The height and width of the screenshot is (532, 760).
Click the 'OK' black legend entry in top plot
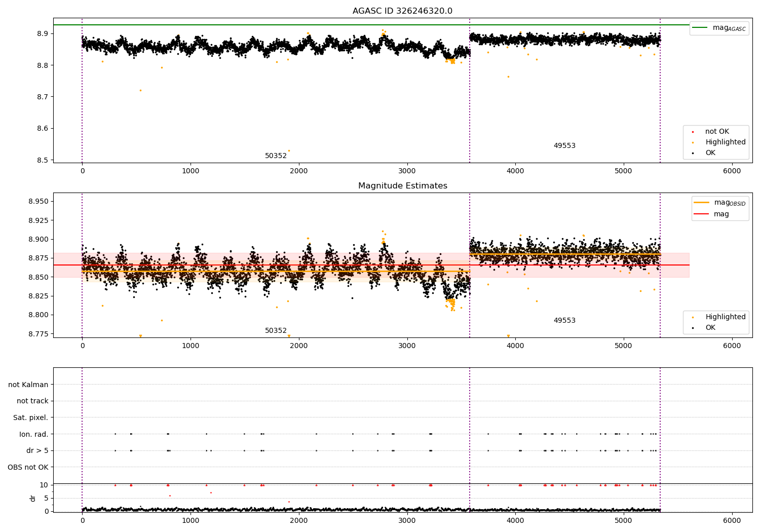tap(704, 153)
